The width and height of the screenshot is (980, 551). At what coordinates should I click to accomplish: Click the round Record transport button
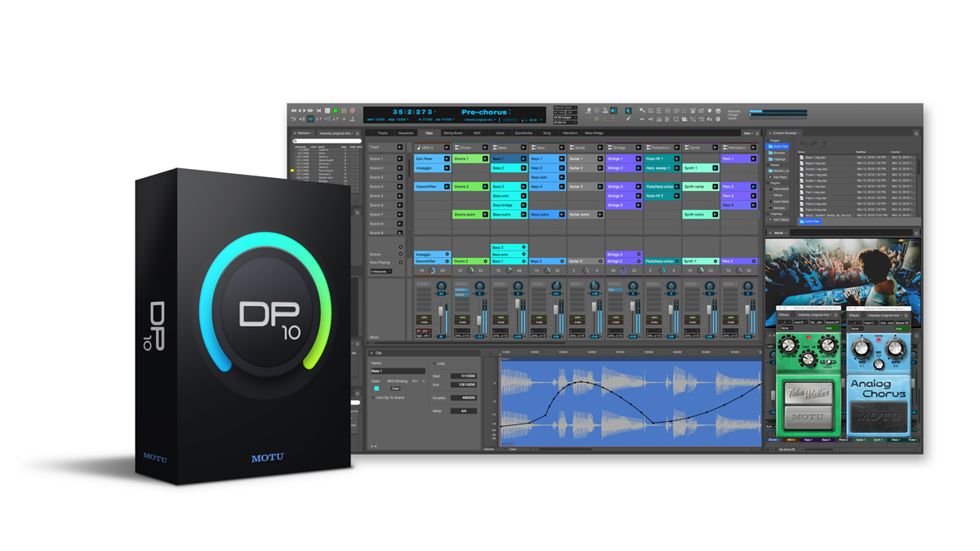[353, 110]
